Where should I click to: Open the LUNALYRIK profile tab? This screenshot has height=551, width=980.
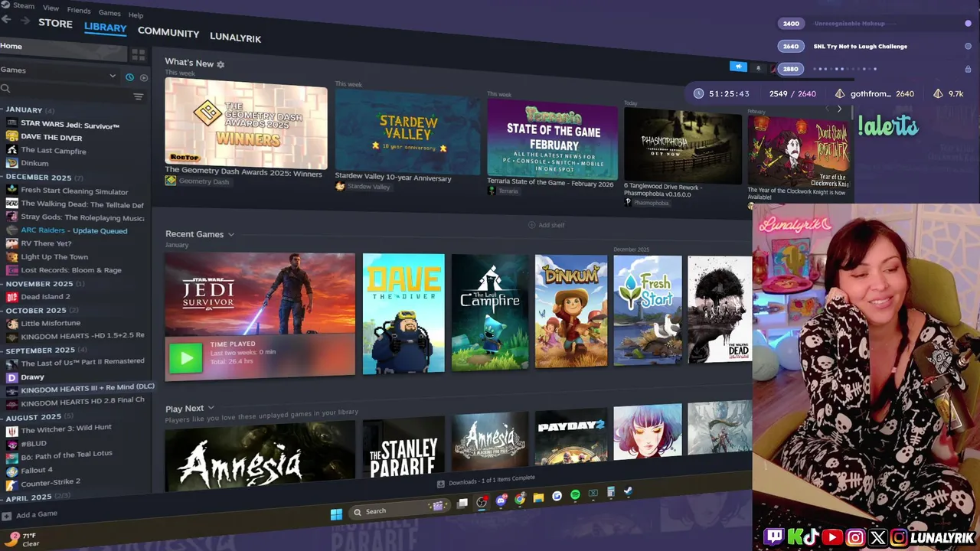[x=236, y=37]
